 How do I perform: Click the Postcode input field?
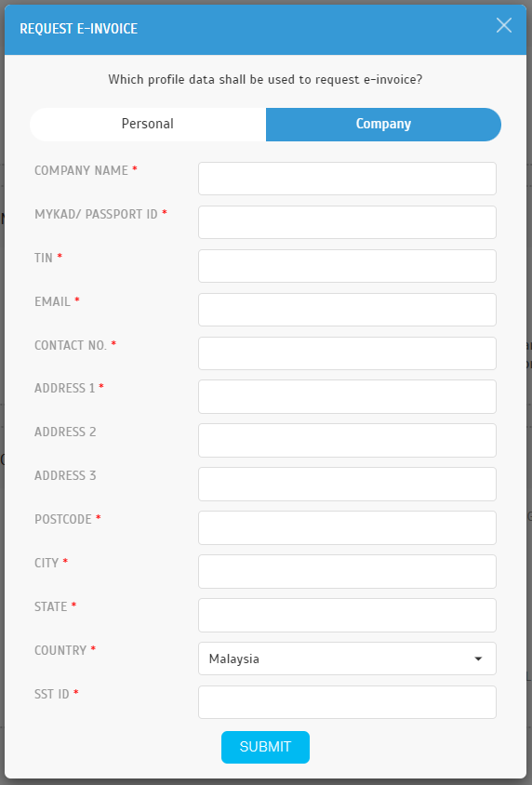coord(347,527)
